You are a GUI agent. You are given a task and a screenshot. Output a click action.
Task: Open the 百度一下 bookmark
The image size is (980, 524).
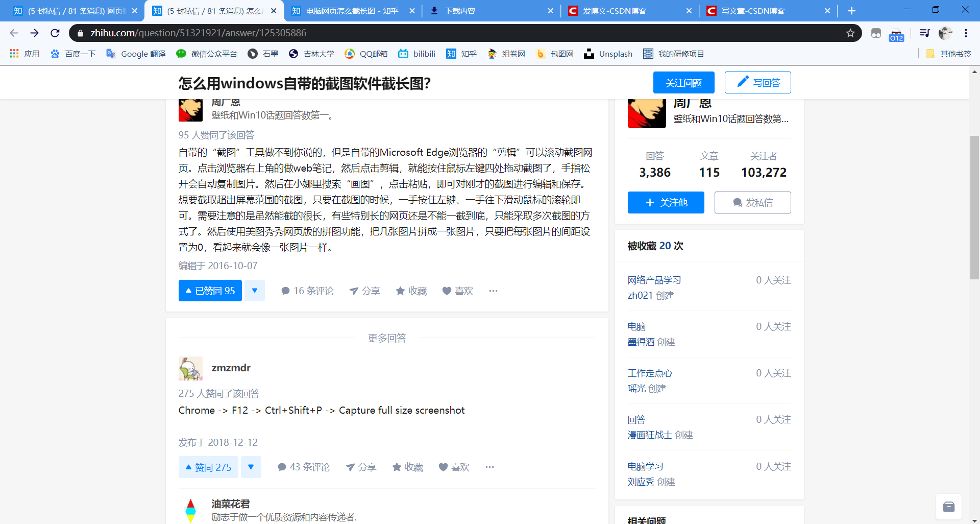pyautogui.click(x=73, y=54)
